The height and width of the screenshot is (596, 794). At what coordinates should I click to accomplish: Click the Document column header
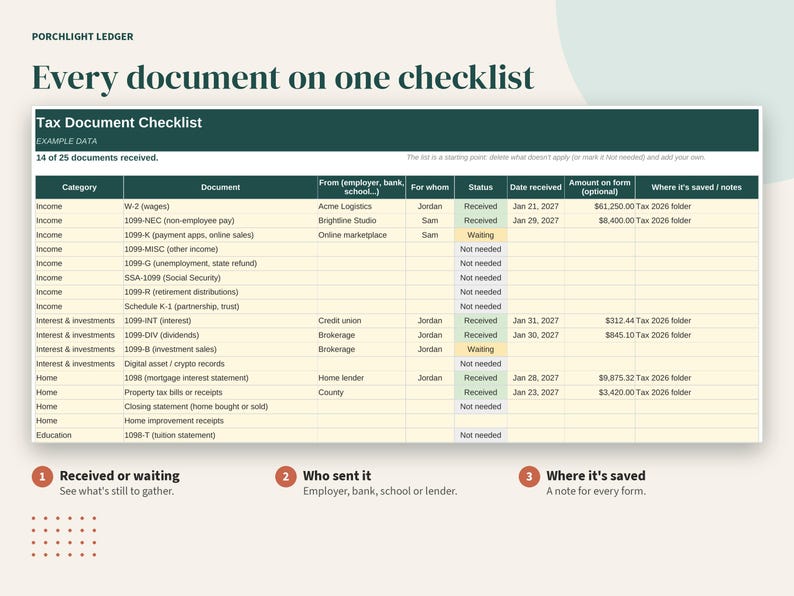tap(220, 187)
